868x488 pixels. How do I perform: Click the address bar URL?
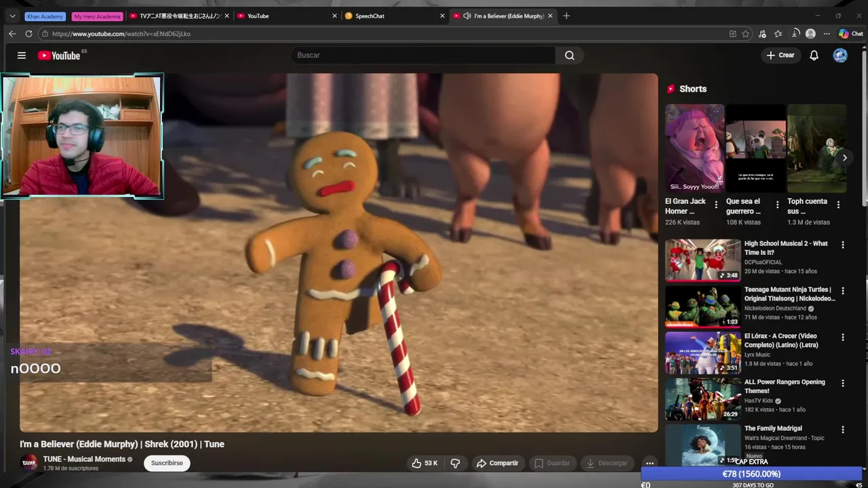121,34
